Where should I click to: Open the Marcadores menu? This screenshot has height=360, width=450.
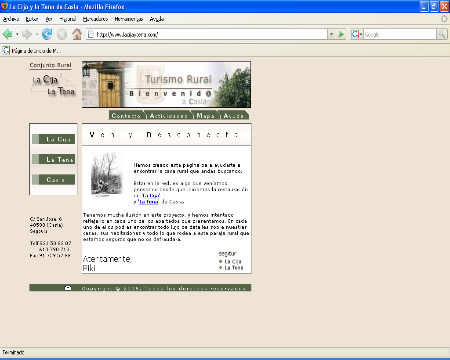[x=95, y=19]
